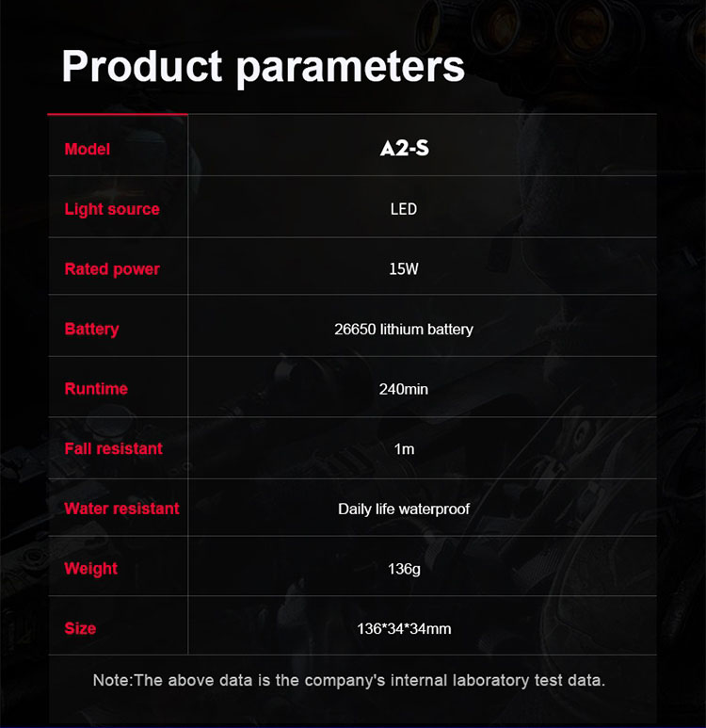
Task: Click the Daily life waterproof text
Action: [404, 509]
